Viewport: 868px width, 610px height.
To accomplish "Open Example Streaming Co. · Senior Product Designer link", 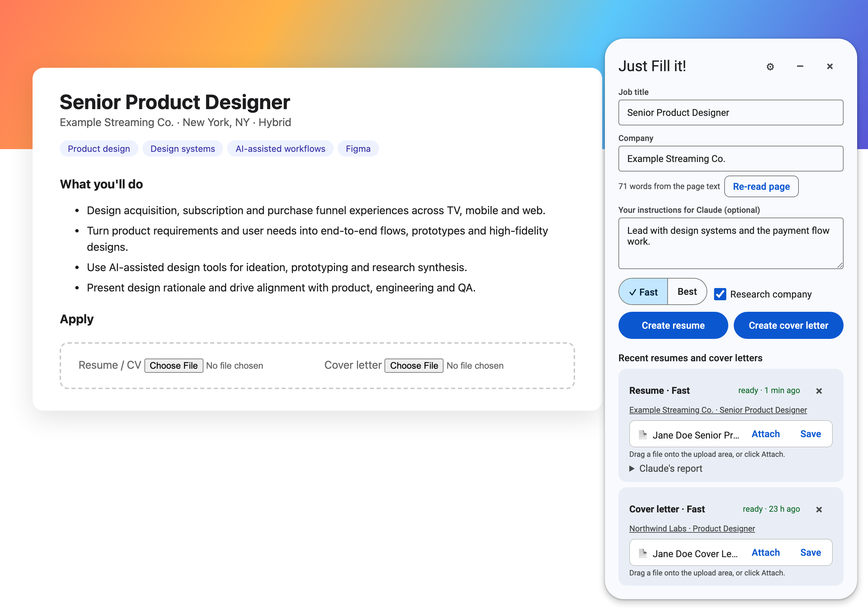I will tap(718, 410).
